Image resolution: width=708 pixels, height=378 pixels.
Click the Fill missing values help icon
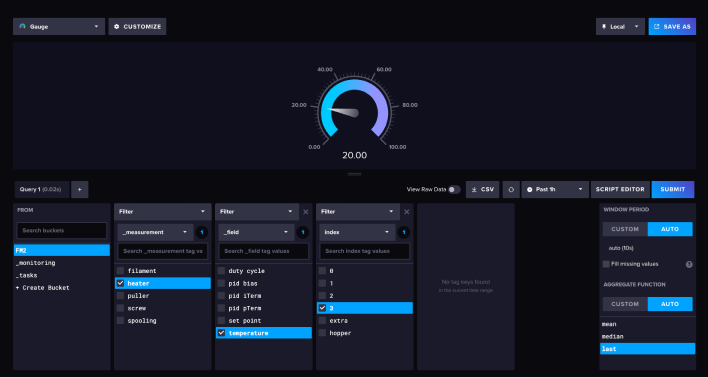689,264
